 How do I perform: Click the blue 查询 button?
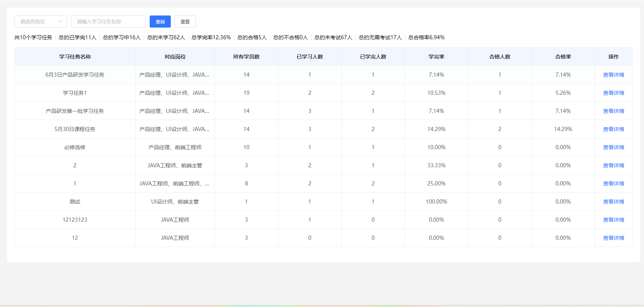(160, 22)
